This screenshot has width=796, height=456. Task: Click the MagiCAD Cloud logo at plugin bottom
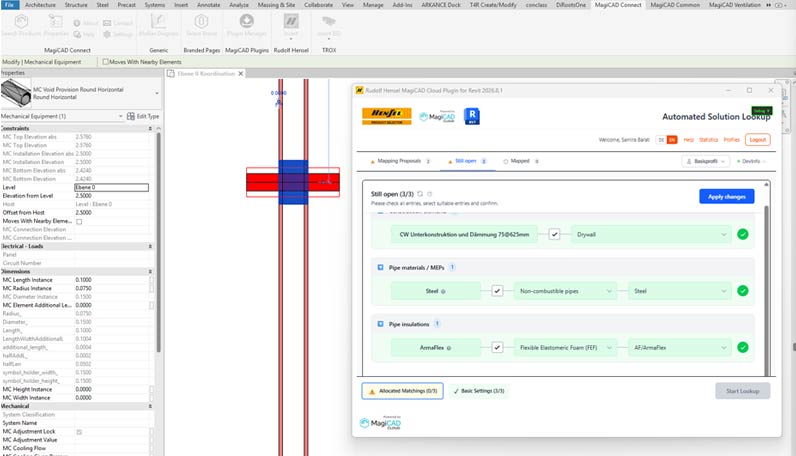coord(380,423)
